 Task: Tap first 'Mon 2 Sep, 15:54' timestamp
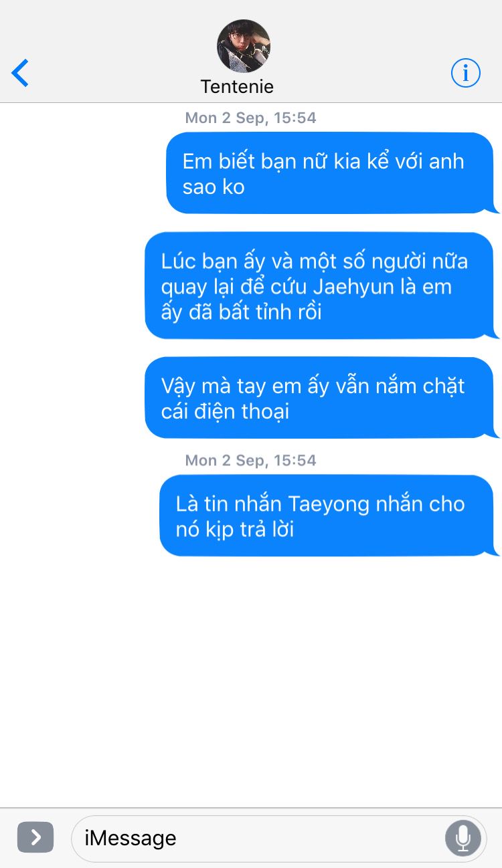pyautogui.click(x=251, y=118)
